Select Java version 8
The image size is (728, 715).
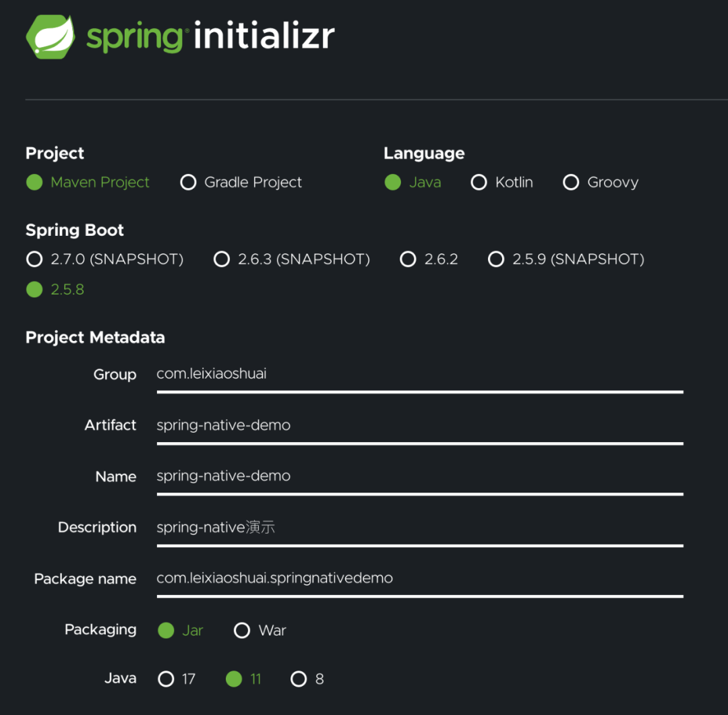pos(299,679)
